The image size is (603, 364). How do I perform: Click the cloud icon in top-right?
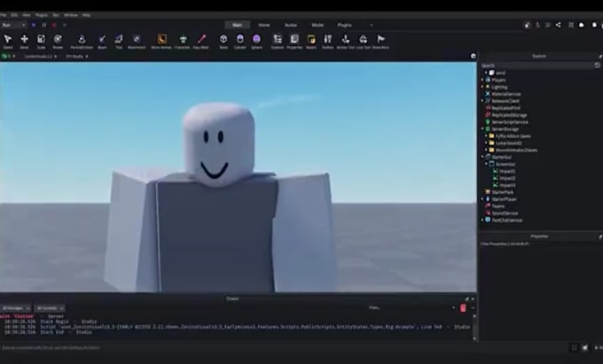coord(582,25)
